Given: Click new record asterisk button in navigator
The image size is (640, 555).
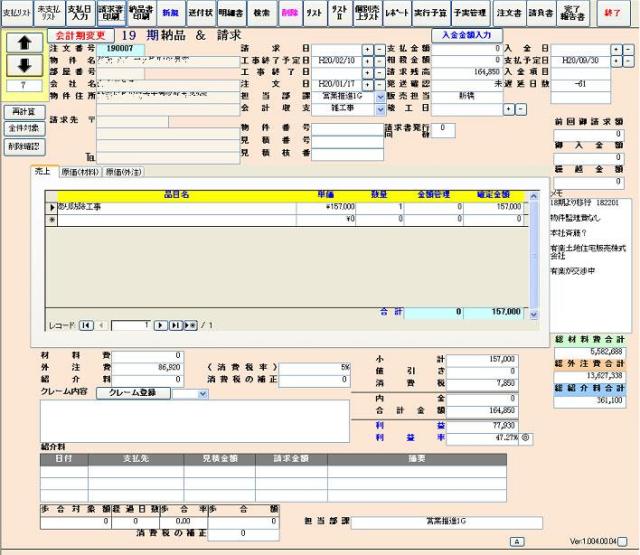Looking at the screenshot, I should [190, 325].
